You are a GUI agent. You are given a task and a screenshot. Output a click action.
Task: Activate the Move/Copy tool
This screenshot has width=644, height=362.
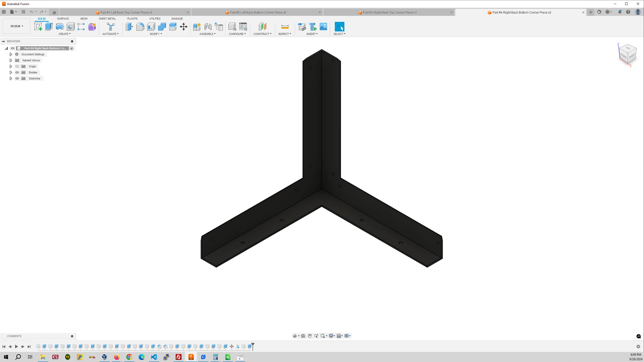click(x=184, y=27)
